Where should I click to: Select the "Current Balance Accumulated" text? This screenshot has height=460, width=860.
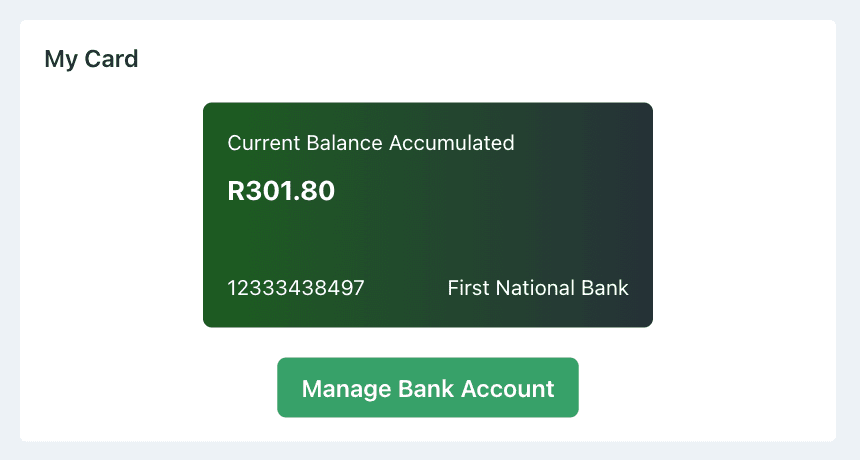pos(371,143)
